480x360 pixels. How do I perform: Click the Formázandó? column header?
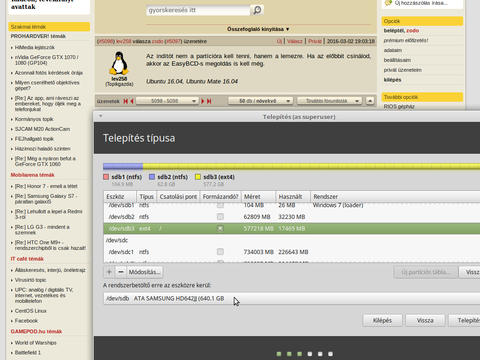220,197
